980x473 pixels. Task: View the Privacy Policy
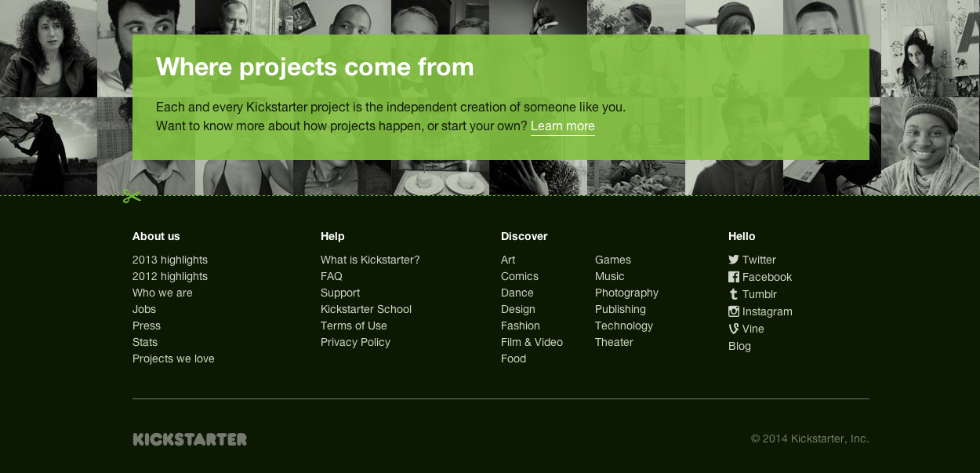click(355, 342)
